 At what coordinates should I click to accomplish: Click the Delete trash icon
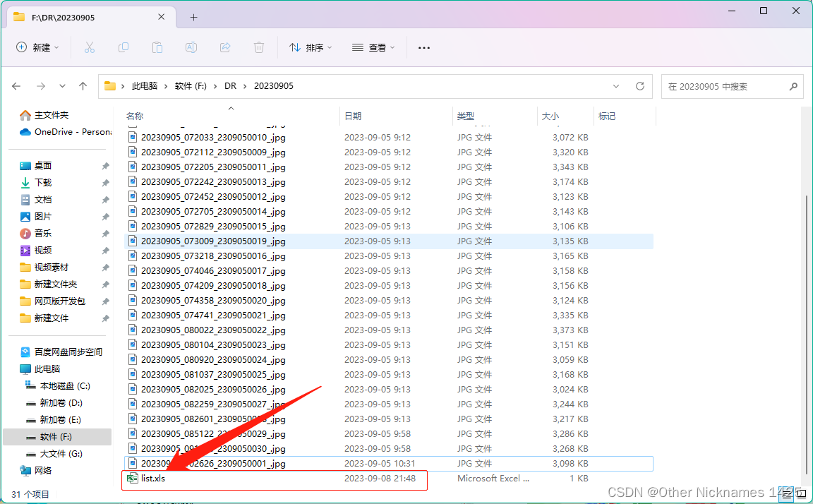pyautogui.click(x=259, y=48)
